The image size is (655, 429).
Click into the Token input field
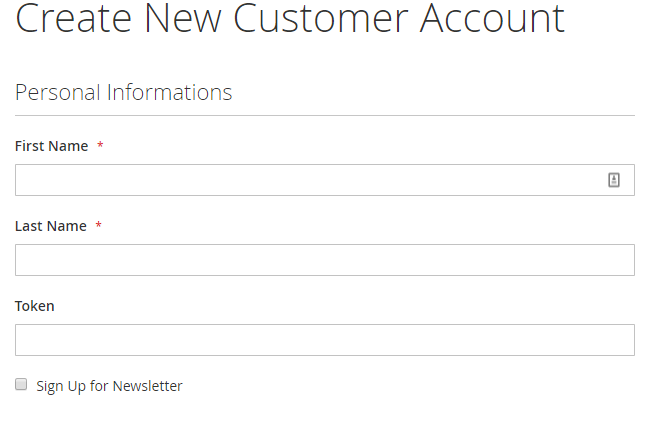pyautogui.click(x=324, y=340)
